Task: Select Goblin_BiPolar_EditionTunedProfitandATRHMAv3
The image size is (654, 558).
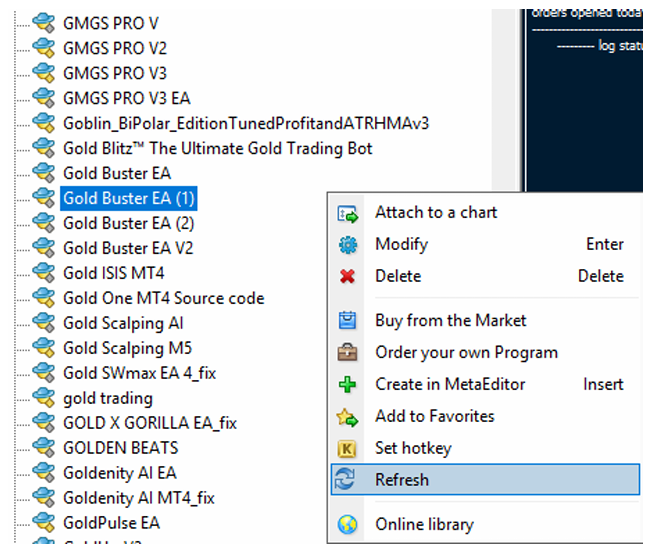Action: (246, 124)
